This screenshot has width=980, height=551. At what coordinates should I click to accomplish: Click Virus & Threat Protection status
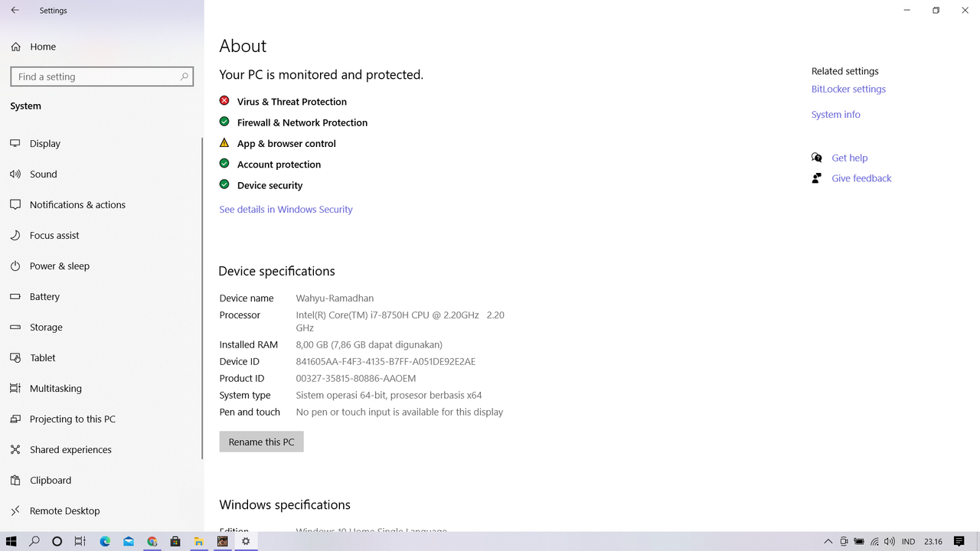[292, 102]
